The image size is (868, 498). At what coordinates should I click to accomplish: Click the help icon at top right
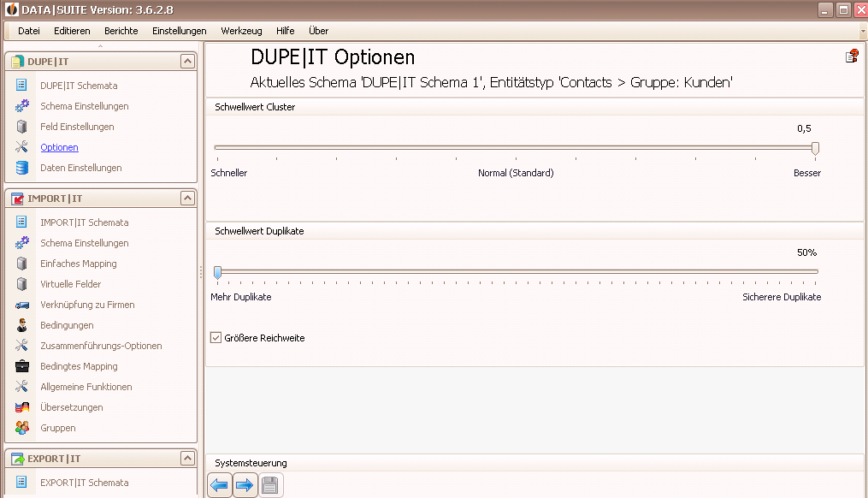click(851, 56)
